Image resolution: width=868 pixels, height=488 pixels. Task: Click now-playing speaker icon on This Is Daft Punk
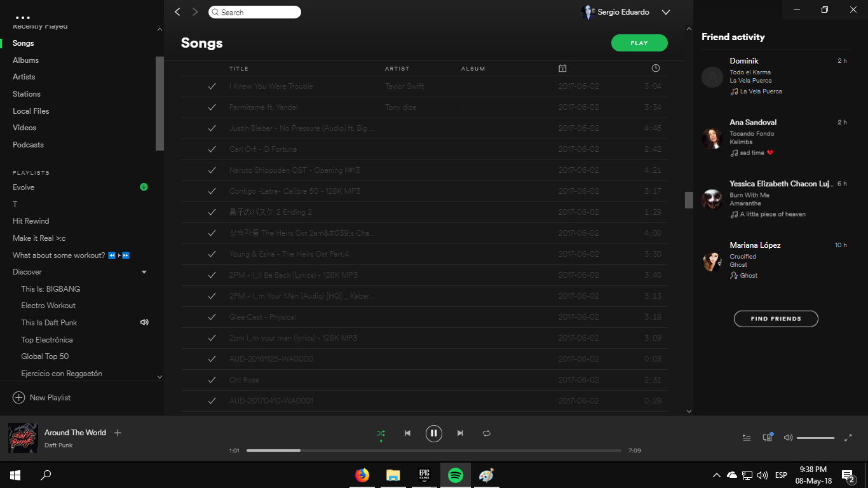coord(144,322)
